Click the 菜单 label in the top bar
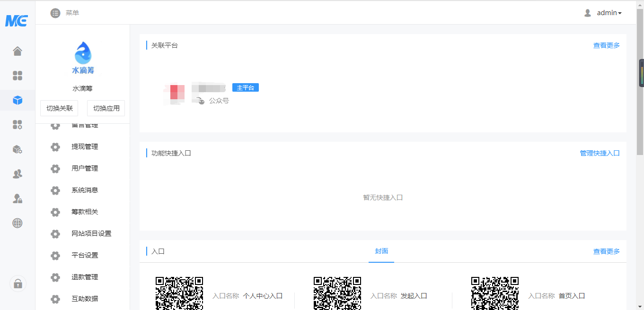The width and height of the screenshot is (644, 310). click(72, 13)
